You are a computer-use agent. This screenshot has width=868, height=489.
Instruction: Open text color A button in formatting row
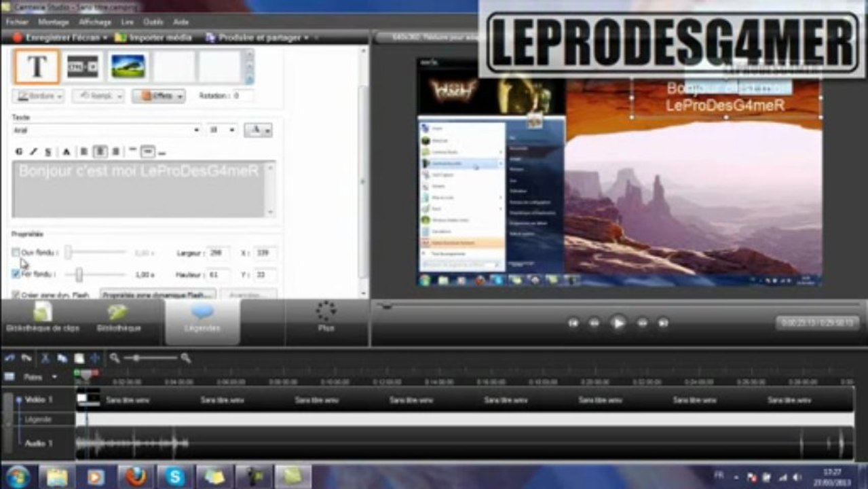(67, 151)
